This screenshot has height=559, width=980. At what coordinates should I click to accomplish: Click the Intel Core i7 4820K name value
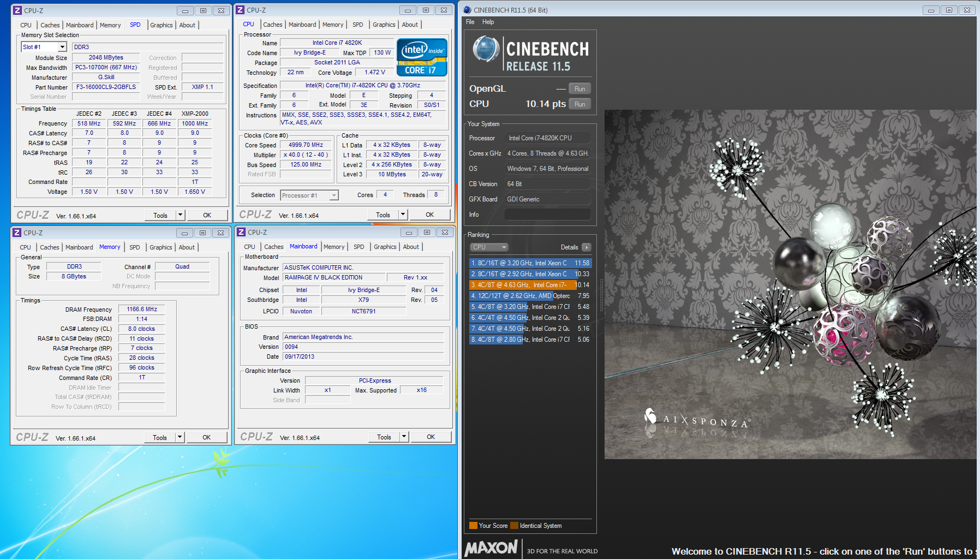click(x=337, y=43)
